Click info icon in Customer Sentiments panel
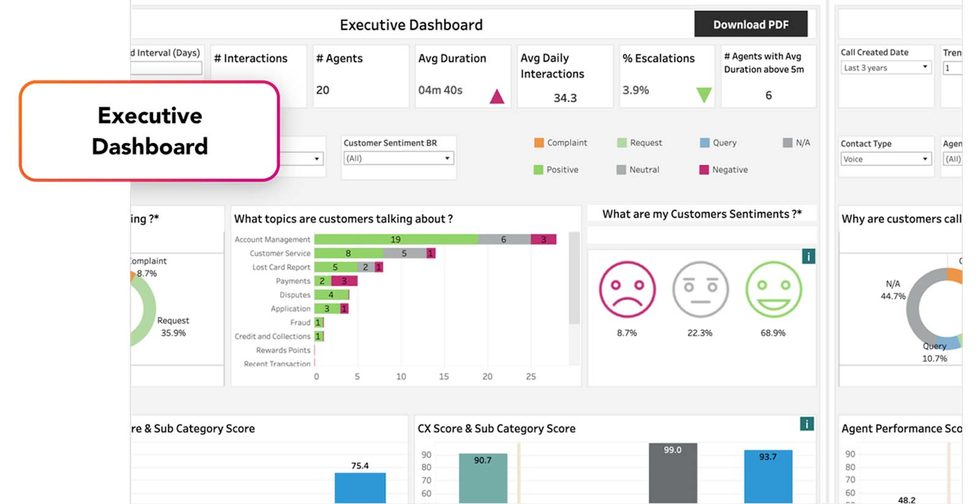Image resolution: width=980 pixels, height=504 pixels. pyautogui.click(x=808, y=256)
